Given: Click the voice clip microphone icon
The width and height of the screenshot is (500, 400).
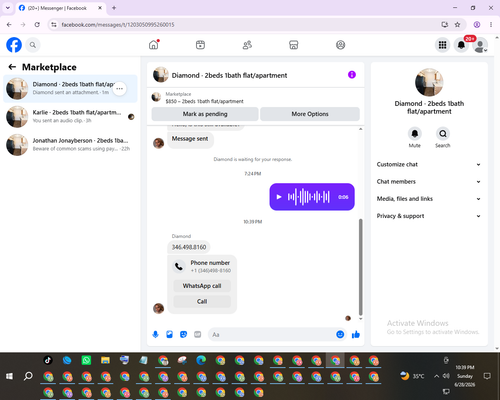Looking at the screenshot, I should pos(155,334).
